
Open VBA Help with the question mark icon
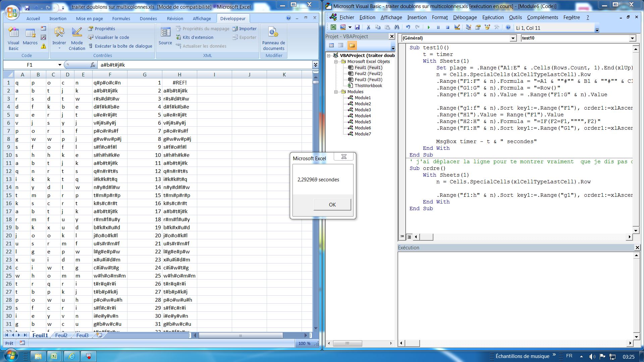tap(508, 27)
